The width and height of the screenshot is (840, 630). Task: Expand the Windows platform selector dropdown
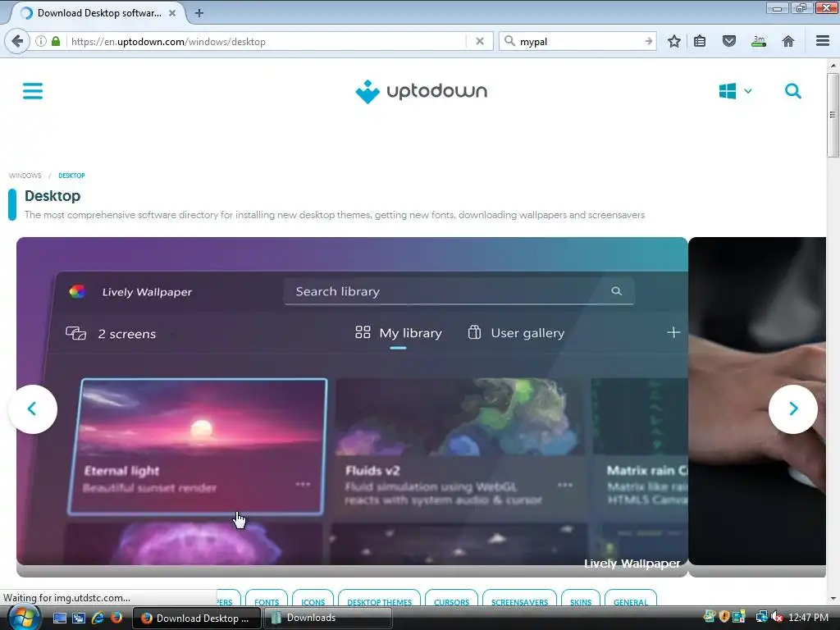coord(735,91)
